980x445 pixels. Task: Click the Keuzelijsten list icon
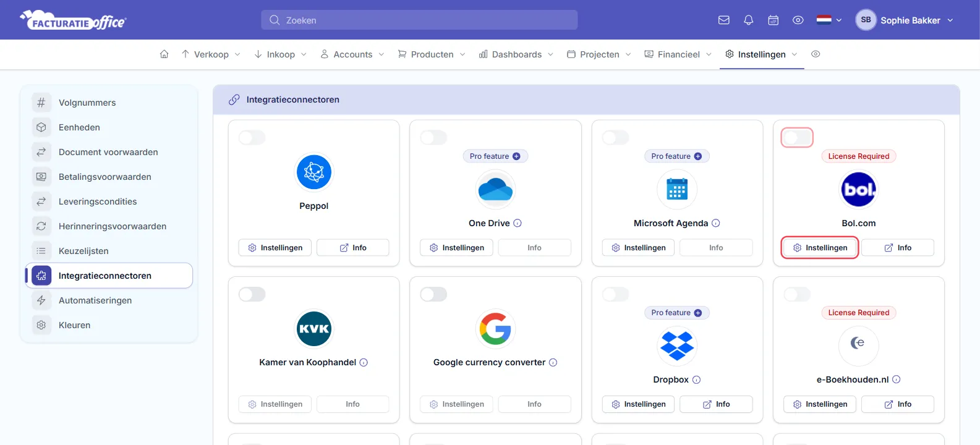pyautogui.click(x=41, y=251)
